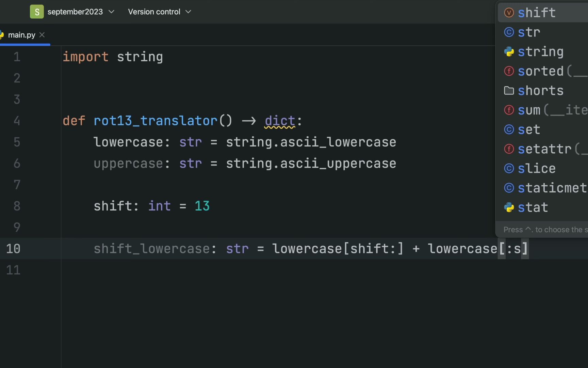Open the Version control dropdown
Image resolution: width=588 pixels, height=368 pixels.
click(159, 12)
